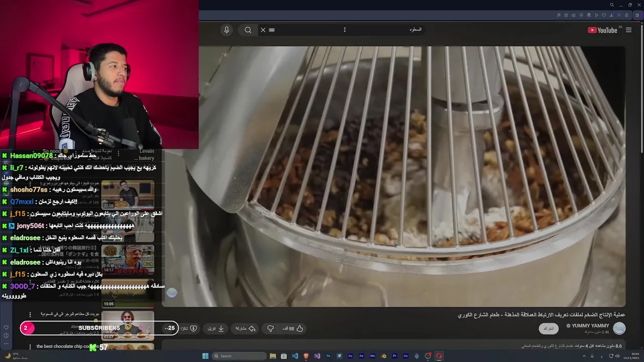Clear the YouTube search box with the X
The image size is (644, 362).
[263, 30]
